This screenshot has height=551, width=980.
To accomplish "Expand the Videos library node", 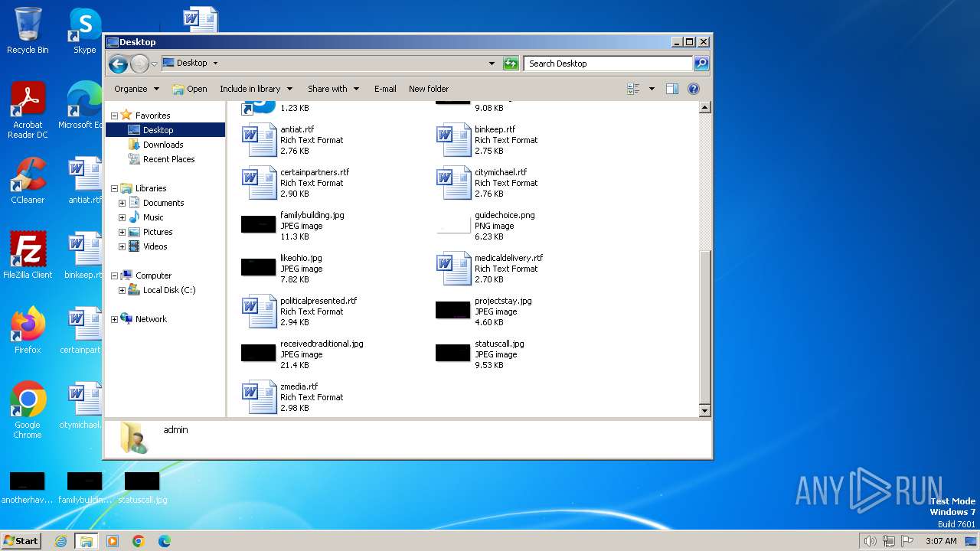I will 122,246.
